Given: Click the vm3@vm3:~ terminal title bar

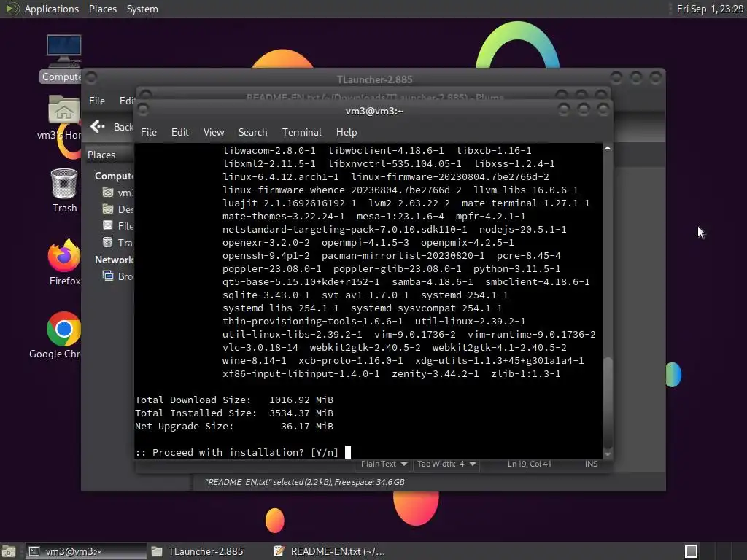Looking at the screenshot, I should [x=374, y=111].
